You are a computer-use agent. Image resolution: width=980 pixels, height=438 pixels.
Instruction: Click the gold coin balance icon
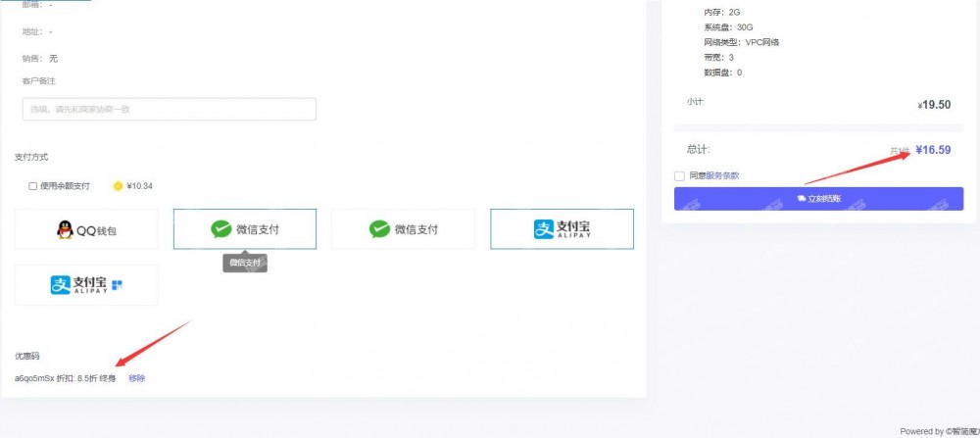(x=118, y=186)
